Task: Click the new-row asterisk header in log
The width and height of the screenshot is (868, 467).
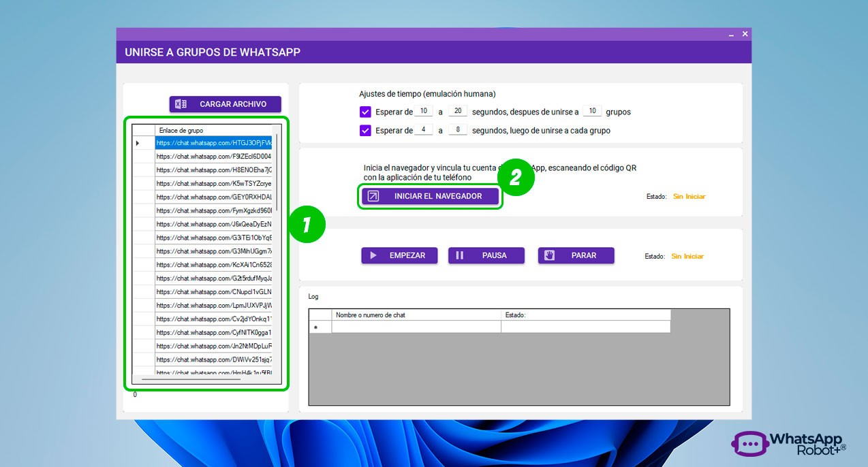Action: pos(320,327)
